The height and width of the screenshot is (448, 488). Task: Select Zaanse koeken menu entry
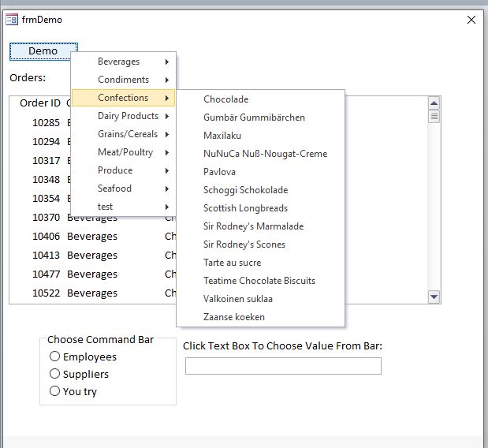234,317
